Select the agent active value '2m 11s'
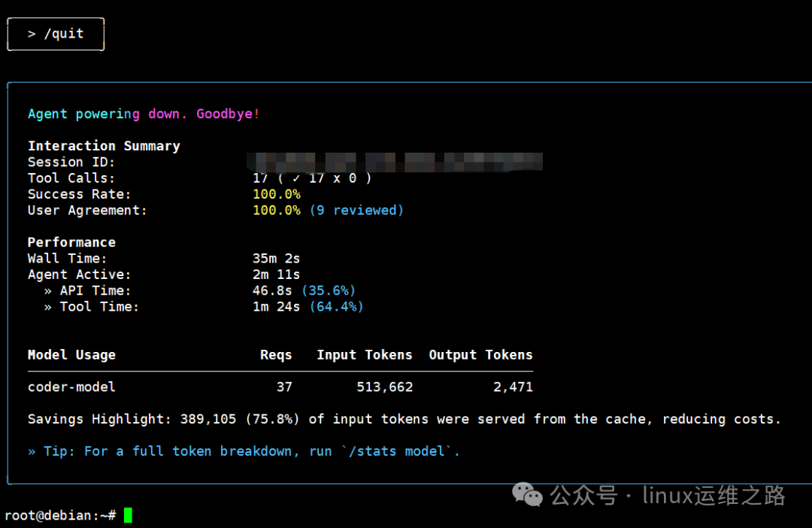 276,275
